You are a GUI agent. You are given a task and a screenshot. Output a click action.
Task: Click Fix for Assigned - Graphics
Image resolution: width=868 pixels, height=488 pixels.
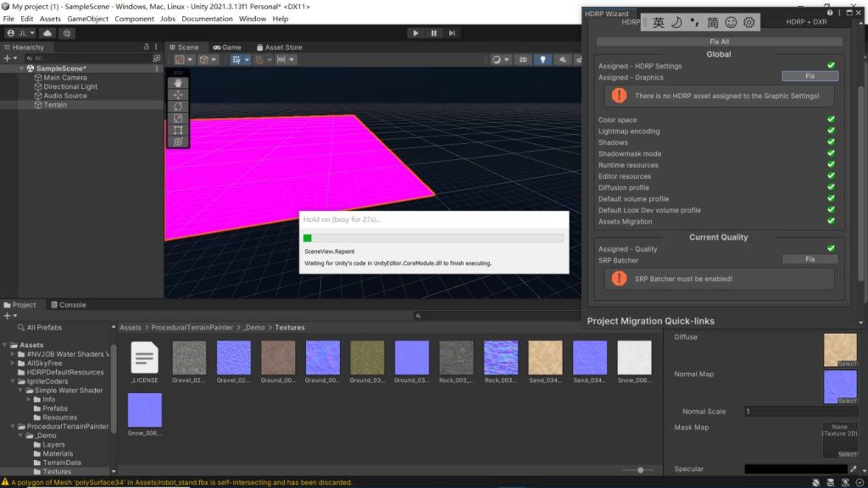(810, 76)
